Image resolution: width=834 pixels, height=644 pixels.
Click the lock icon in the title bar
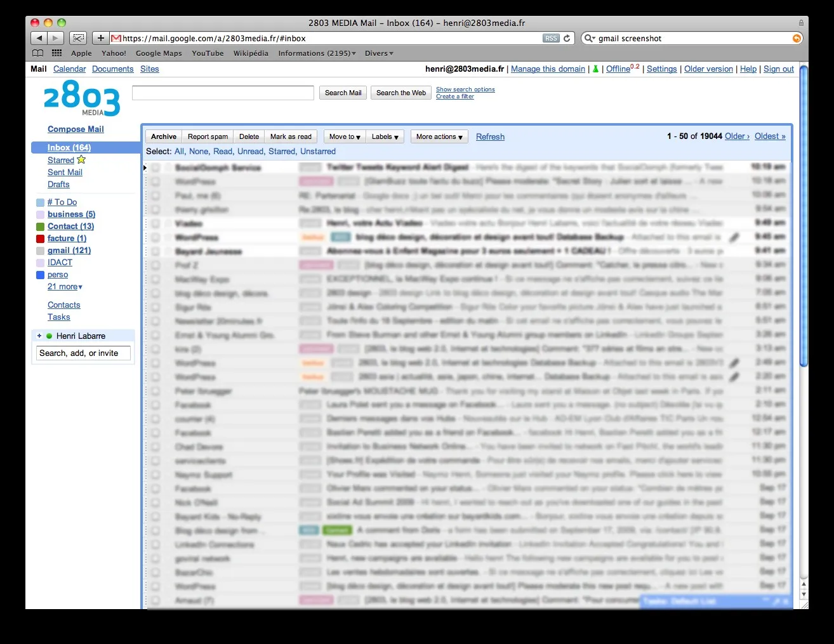[x=801, y=23]
